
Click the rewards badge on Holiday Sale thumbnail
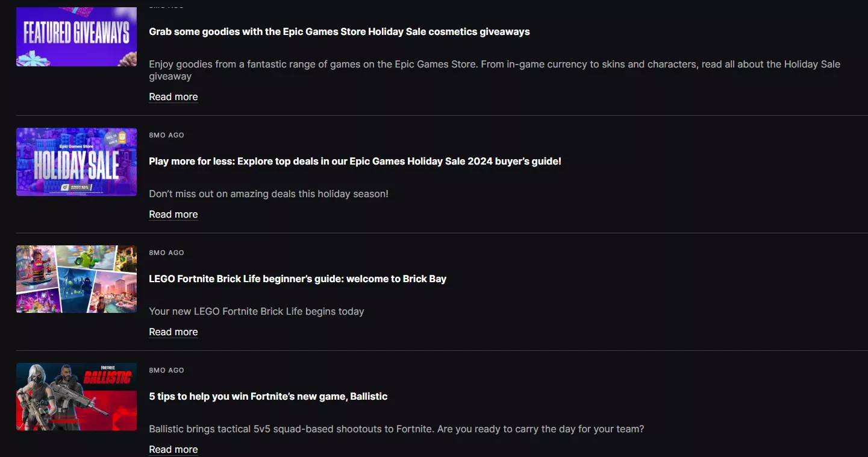coord(76,188)
